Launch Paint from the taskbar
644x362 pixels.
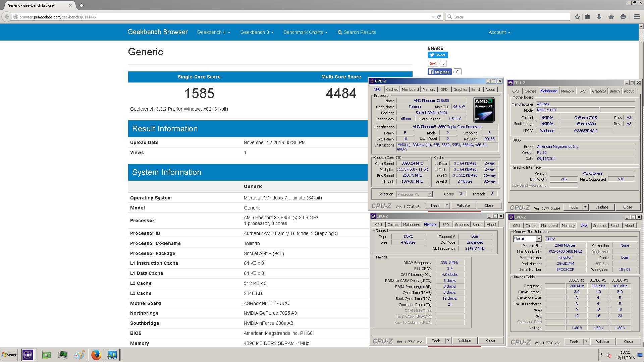[x=79, y=355]
